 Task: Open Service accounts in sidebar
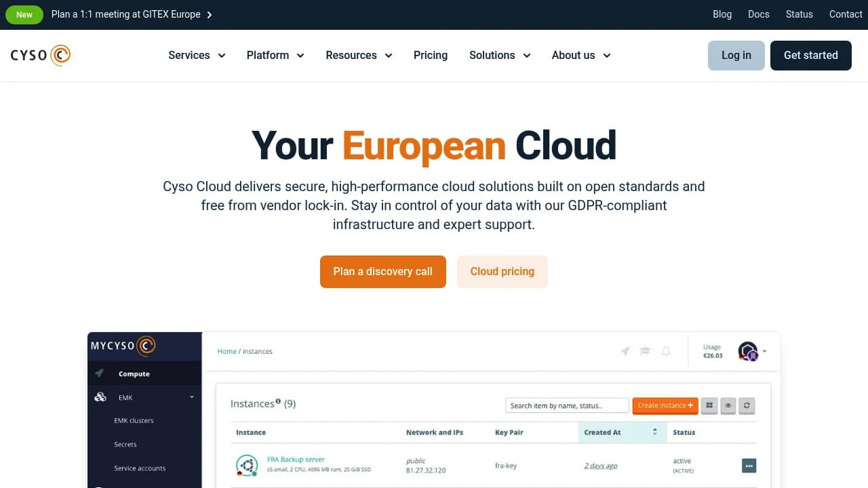click(140, 468)
